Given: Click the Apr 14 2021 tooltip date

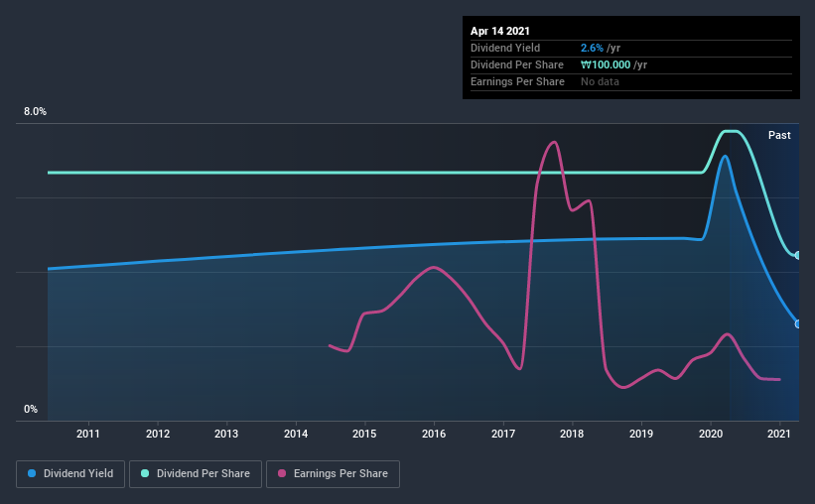Looking at the screenshot, I should click(500, 31).
